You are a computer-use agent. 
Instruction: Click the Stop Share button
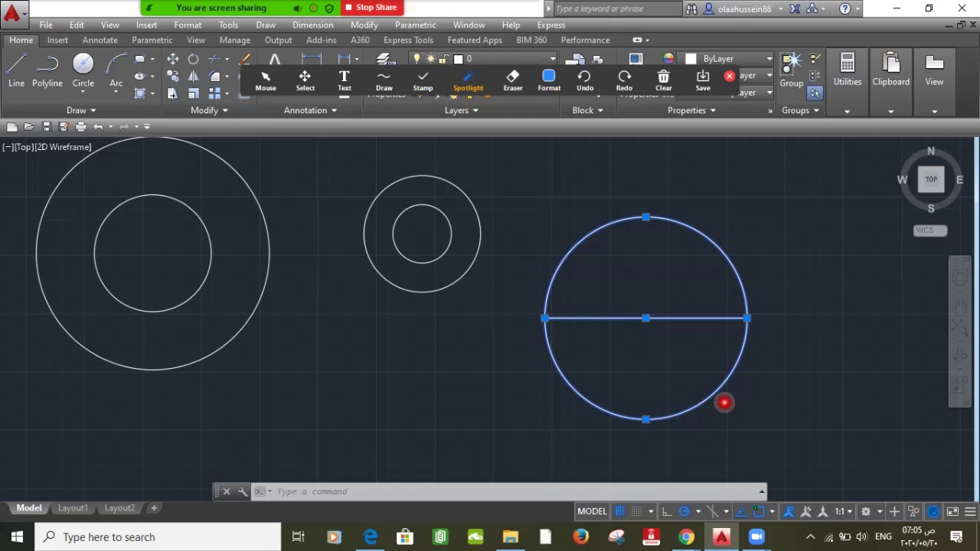coord(371,8)
